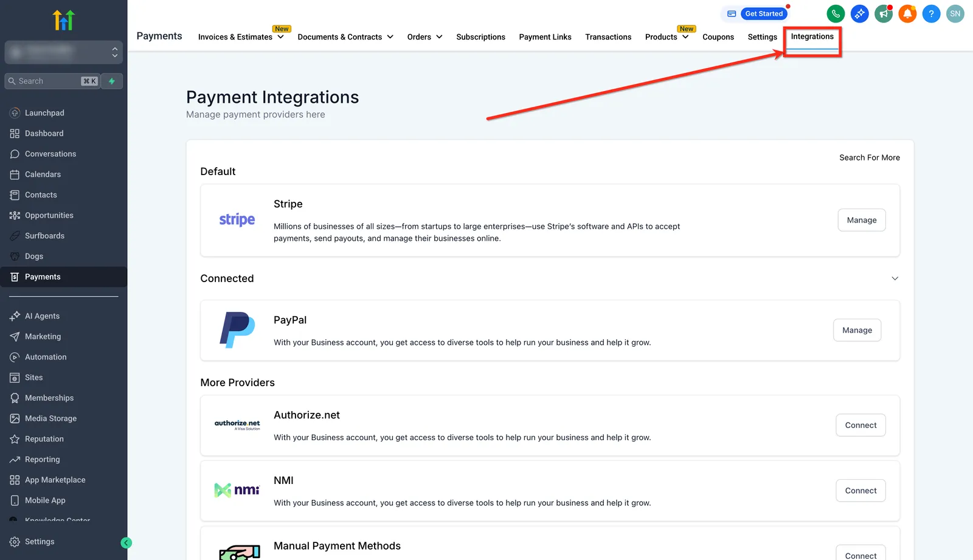Open the orange notifications bell
This screenshot has width=973, height=560.
[x=907, y=13]
